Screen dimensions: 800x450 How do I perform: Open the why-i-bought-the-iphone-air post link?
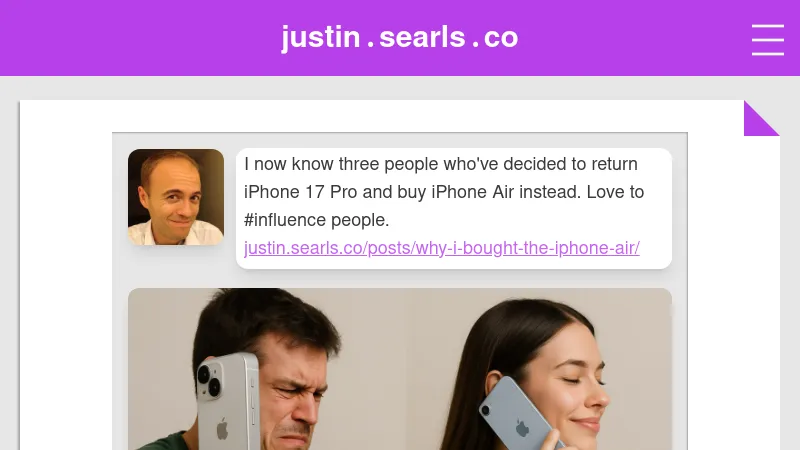pyautogui.click(x=441, y=248)
